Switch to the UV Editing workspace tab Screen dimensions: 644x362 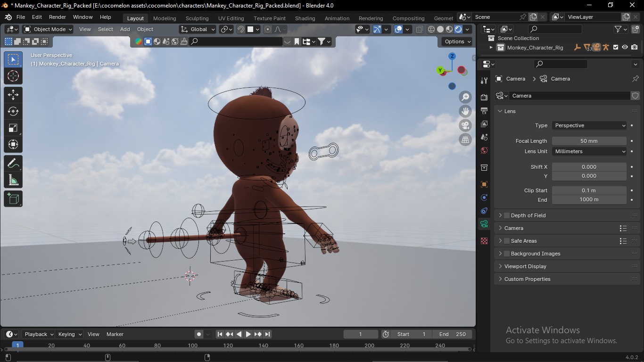[231, 18]
